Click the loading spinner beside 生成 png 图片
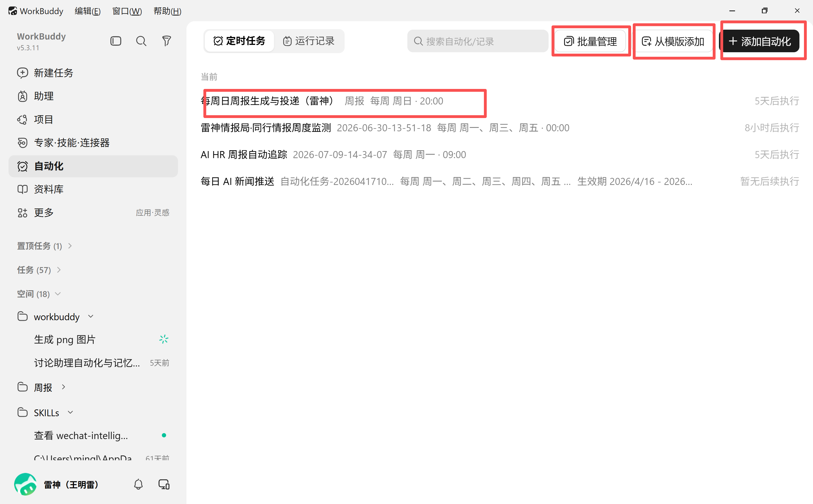 (x=164, y=339)
